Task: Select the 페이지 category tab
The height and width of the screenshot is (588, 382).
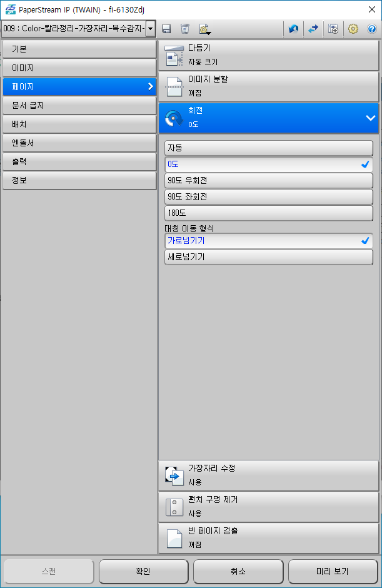Action: [79, 86]
